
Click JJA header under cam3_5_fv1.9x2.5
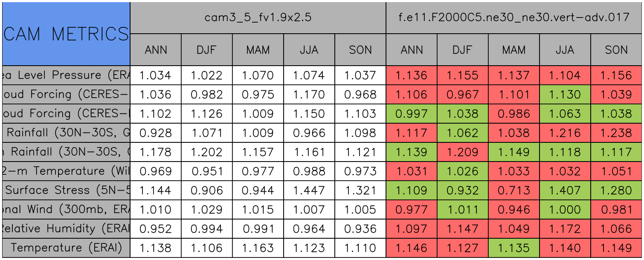click(309, 50)
